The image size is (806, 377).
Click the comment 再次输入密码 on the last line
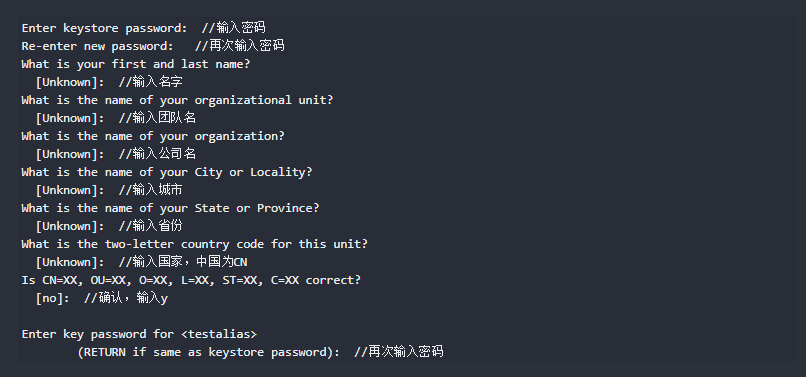(398, 352)
